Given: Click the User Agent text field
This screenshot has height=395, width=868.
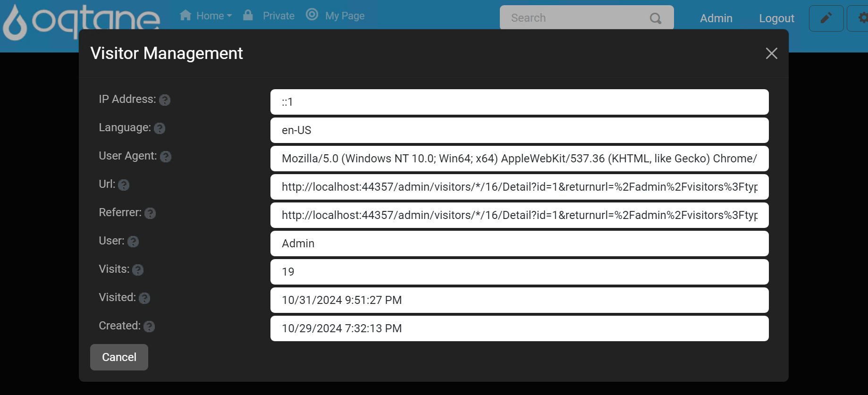Looking at the screenshot, I should tap(519, 159).
